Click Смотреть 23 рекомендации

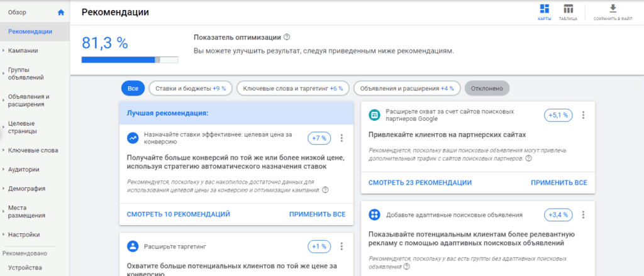click(x=420, y=183)
